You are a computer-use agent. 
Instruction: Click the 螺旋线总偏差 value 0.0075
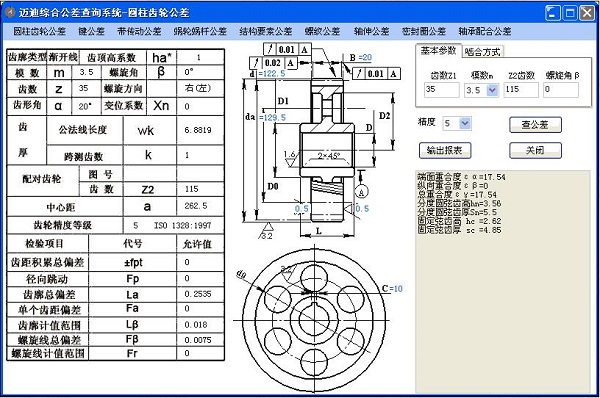198,340
